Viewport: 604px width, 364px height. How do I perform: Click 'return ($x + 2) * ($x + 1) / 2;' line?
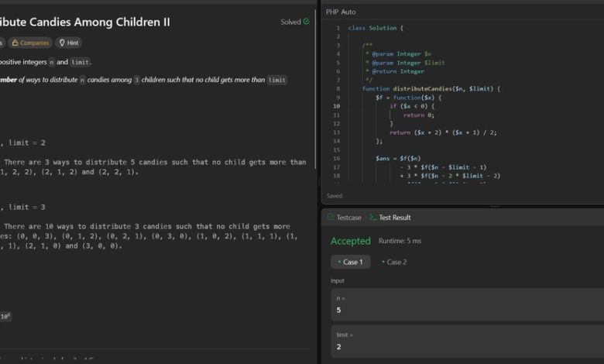point(443,132)
